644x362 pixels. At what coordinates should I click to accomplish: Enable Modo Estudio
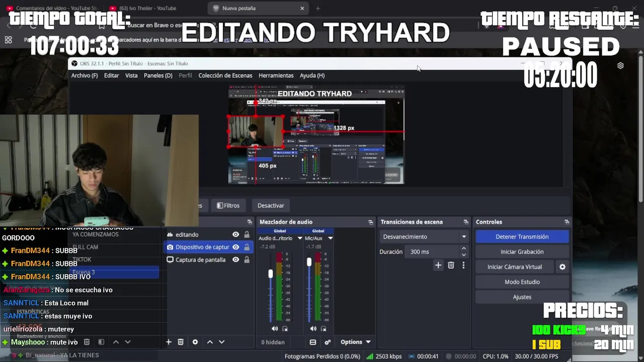522,282
